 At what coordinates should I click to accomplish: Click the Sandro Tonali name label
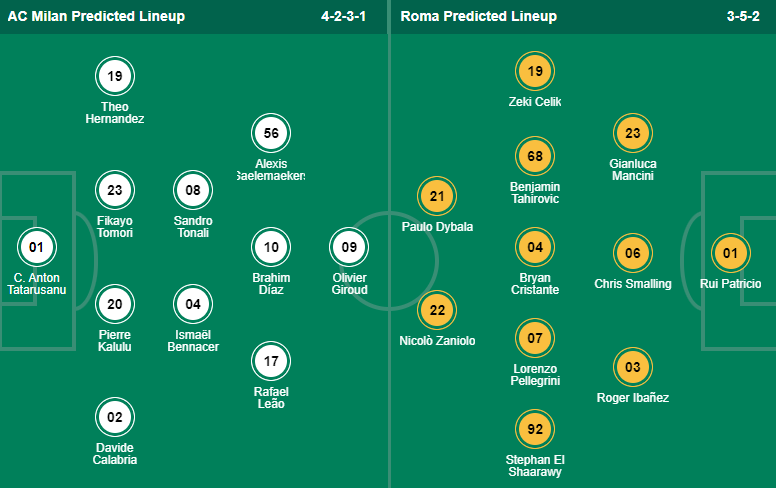[x=193, y=227]
